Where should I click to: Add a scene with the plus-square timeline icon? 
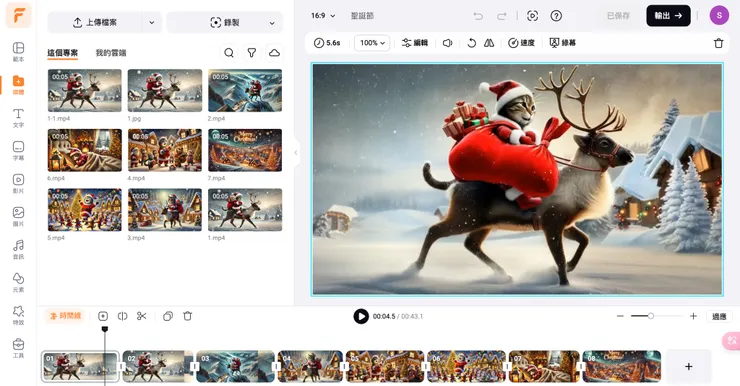(x=103, y=316)
